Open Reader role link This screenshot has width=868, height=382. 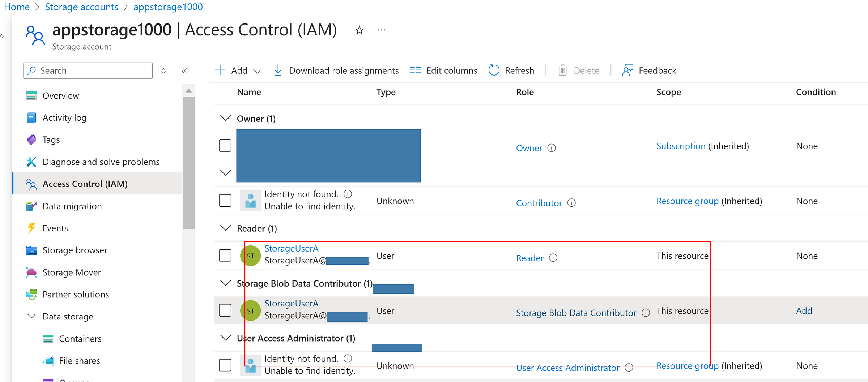coord(529,258)
